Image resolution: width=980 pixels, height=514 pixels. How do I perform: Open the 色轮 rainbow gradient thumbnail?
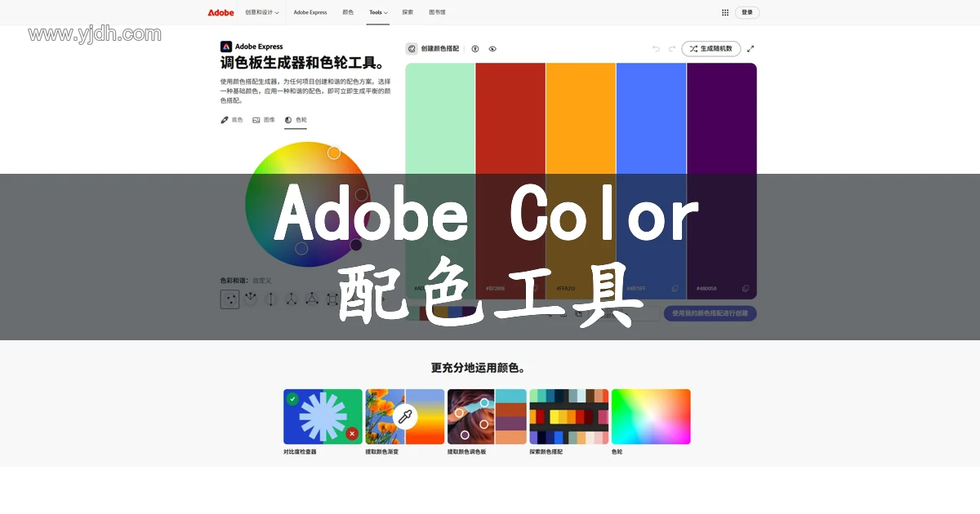click(x=651, y=417)
